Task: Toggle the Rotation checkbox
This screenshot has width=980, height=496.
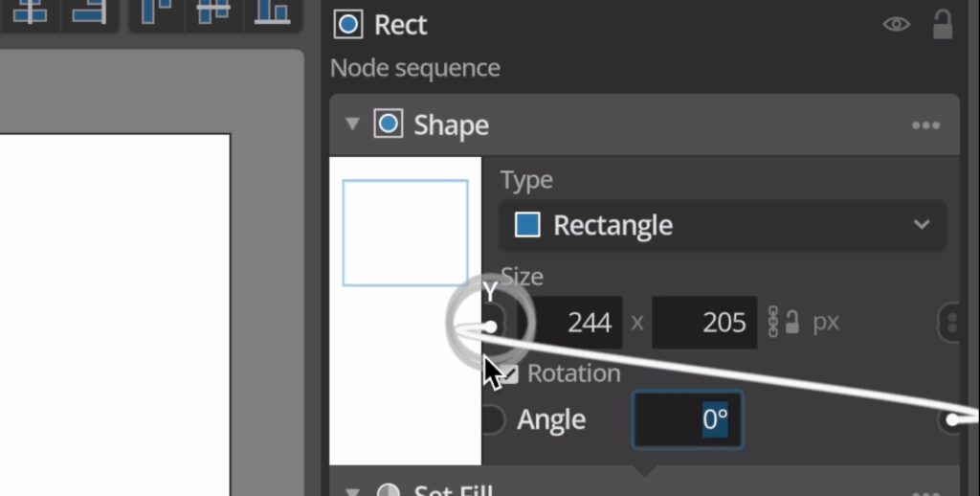Action: tap(509, 373)
